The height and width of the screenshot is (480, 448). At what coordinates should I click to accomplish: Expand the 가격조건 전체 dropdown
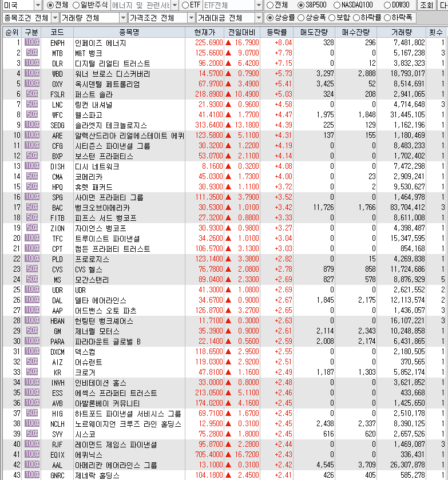[x=192, y=18]
